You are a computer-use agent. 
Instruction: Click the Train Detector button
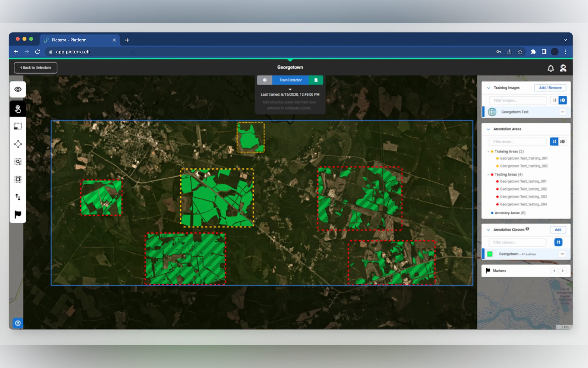tap(291, 80)
